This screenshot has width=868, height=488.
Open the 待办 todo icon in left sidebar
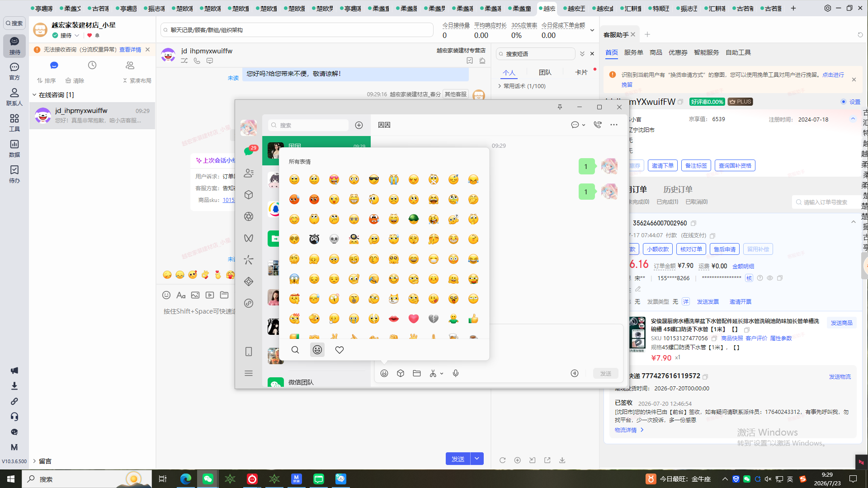14,174
